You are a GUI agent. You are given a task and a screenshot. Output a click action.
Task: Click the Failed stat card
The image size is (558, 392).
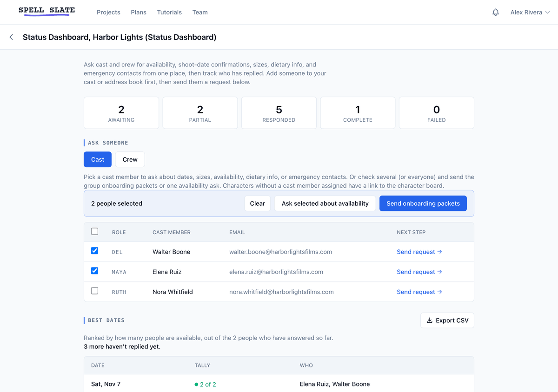437,113
